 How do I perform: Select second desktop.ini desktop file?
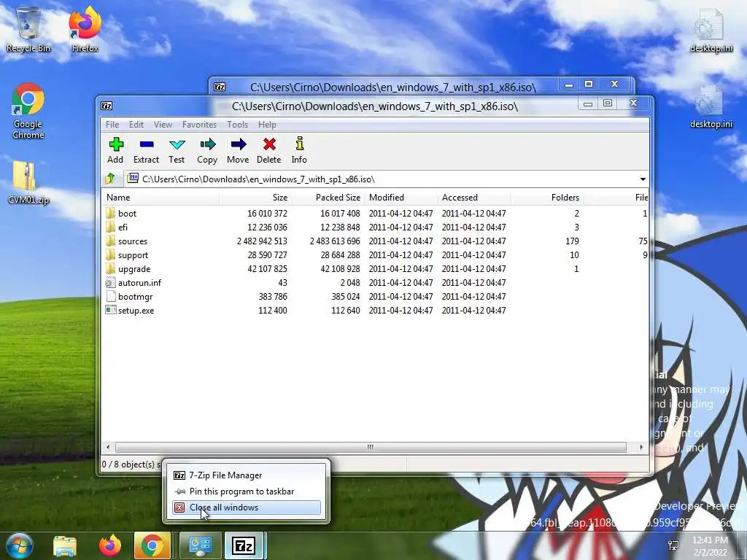click(x=711, y=107)
